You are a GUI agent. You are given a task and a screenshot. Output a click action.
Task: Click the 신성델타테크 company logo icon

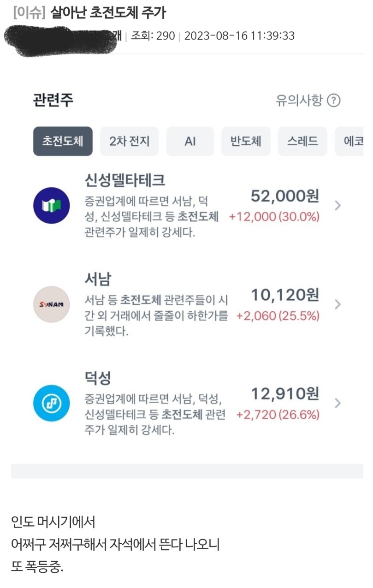tap(52, 206)
